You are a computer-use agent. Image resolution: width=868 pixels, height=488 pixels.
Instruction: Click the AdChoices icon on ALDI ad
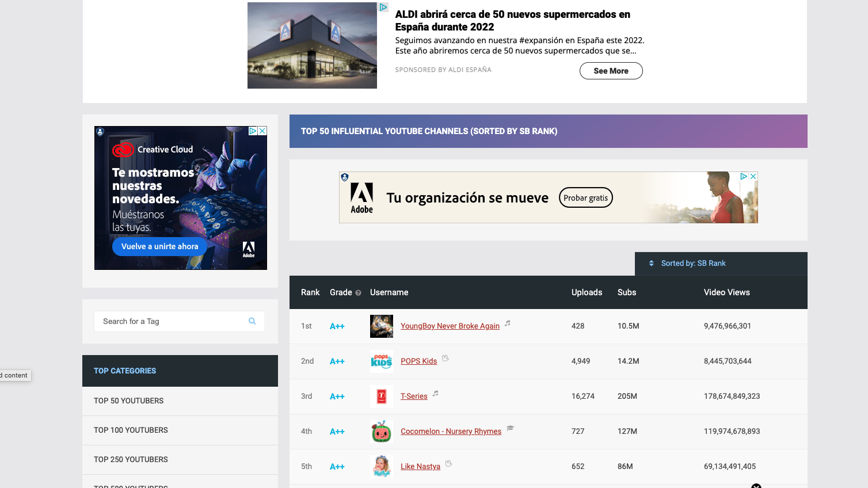click(x=383, y=7)
